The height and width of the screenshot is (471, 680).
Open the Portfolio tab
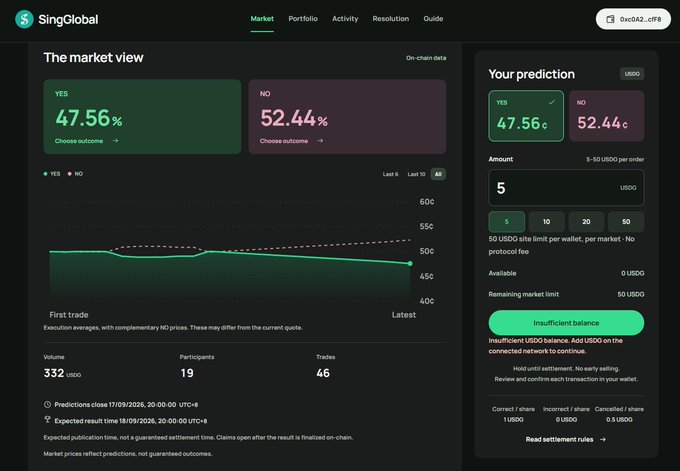tap(303, 19)
